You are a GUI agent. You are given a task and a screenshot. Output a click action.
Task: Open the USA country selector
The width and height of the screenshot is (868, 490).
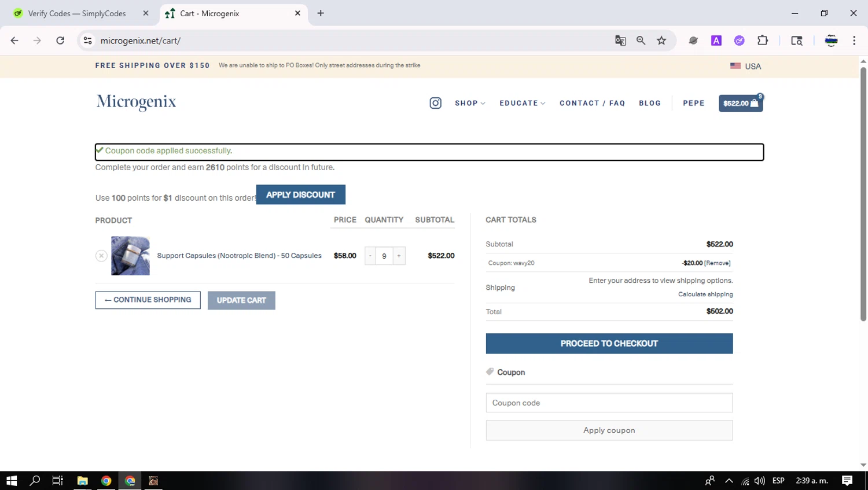[x=746, y=66]
